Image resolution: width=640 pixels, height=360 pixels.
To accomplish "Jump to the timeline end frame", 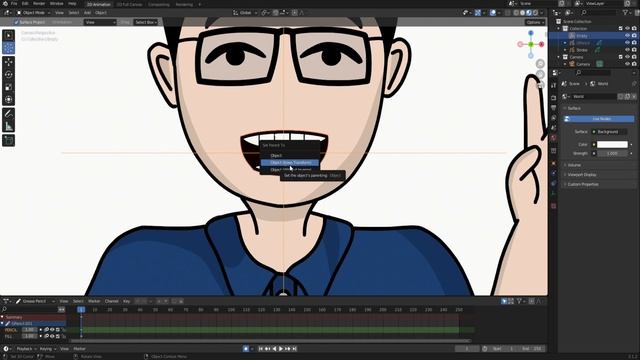I will point(294,349).
